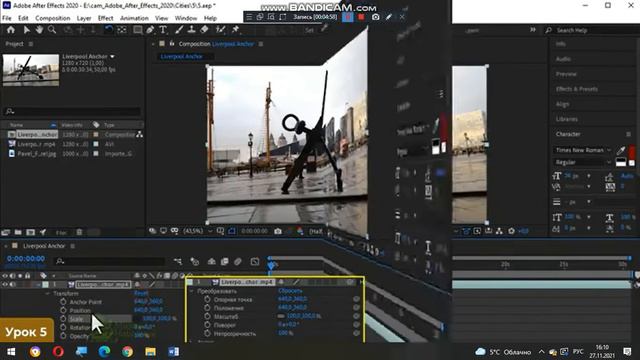Select the Brush tool
The width and height of the screenshot is (640, 360).
click(179, 30)
